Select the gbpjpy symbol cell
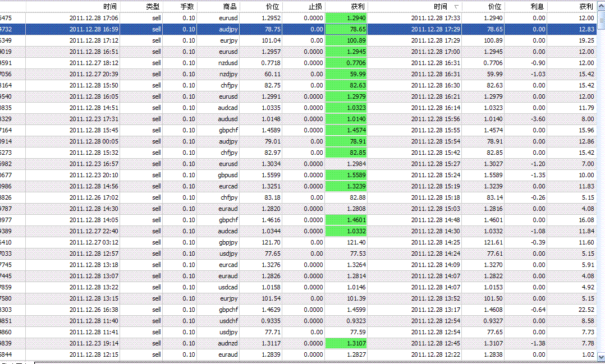The height and width of the screenshot is (364, 605). (228, 242)
